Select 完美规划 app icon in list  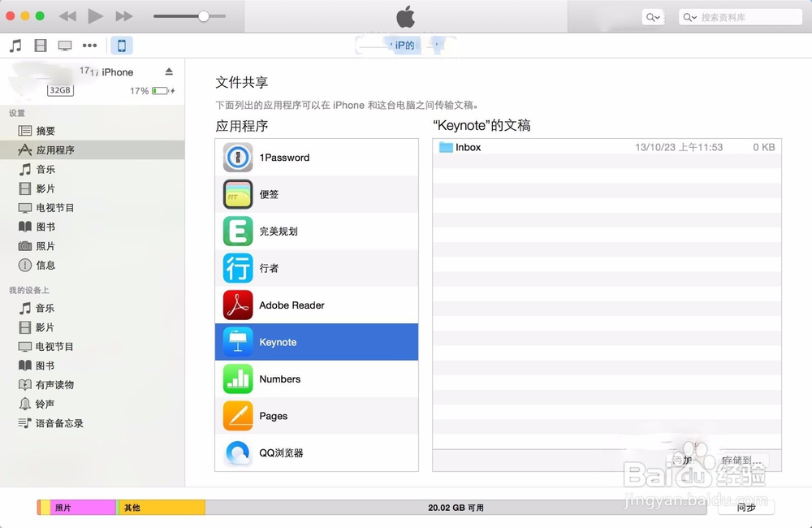[238, 231]
